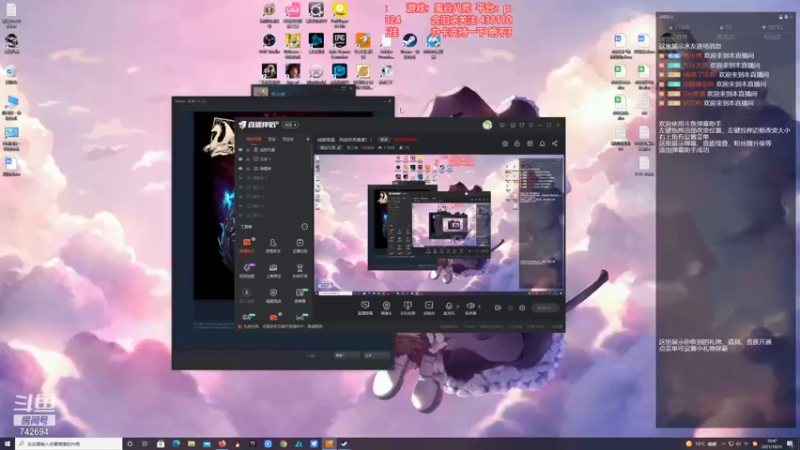This screenshot has width=800, height=450.
Task: Mute the speaker in the streaming toolbar
Action: (x=470, y=307)
